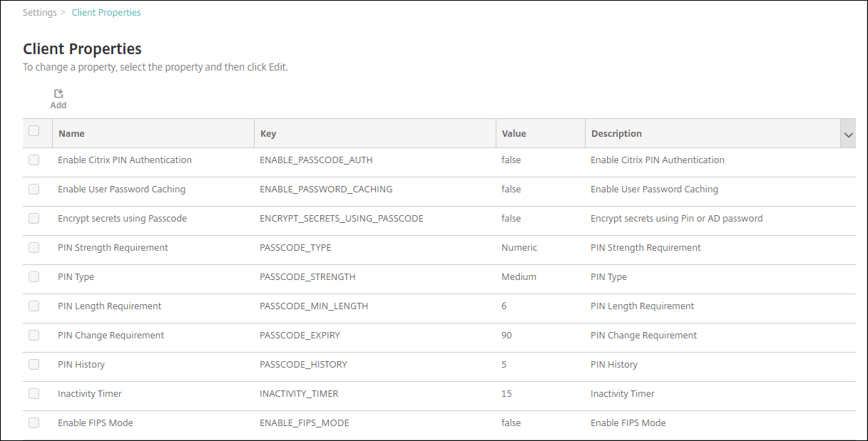
Task: Select the Enable FIPS Mode checkbox
Action: tap(34, 423)
